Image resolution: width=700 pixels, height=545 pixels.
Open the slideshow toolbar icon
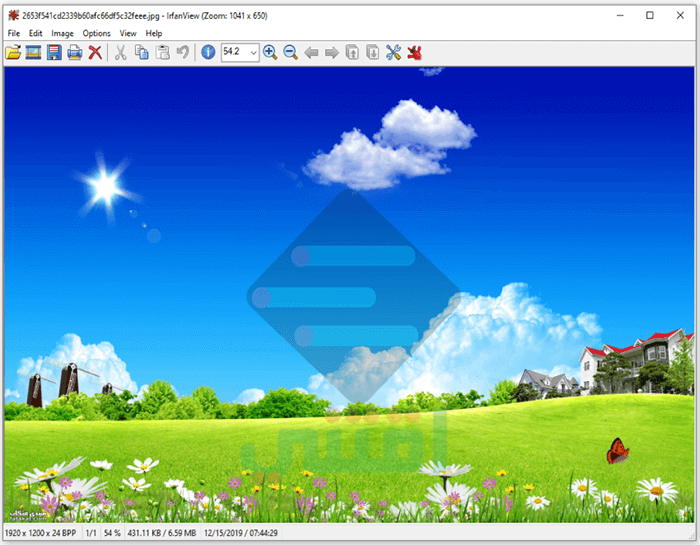(33, 53)
